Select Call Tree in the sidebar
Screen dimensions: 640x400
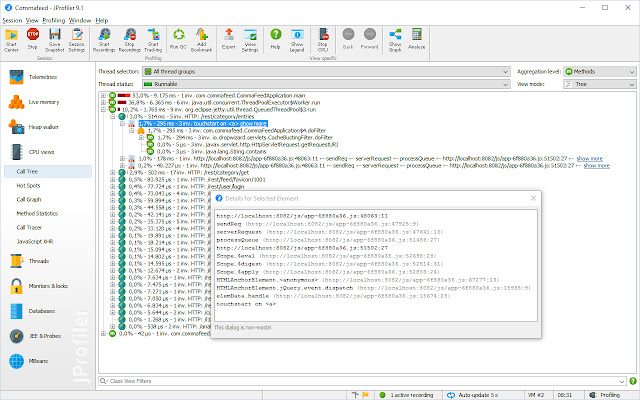click(48, 171)
